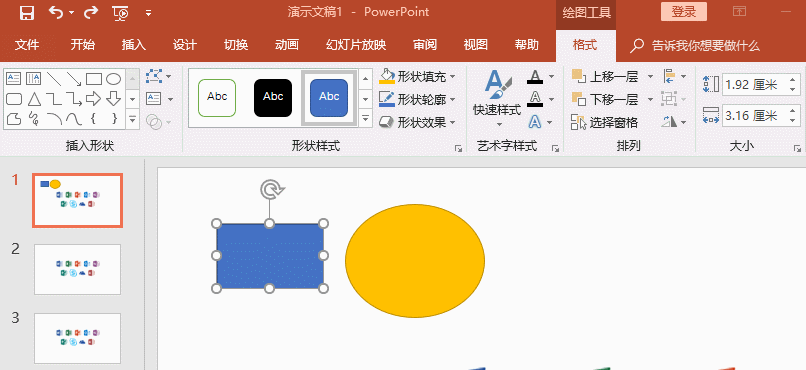Screen dimensions: 806x370
Task: Expand the shapes gallery with More button
Action: point(133,119)
